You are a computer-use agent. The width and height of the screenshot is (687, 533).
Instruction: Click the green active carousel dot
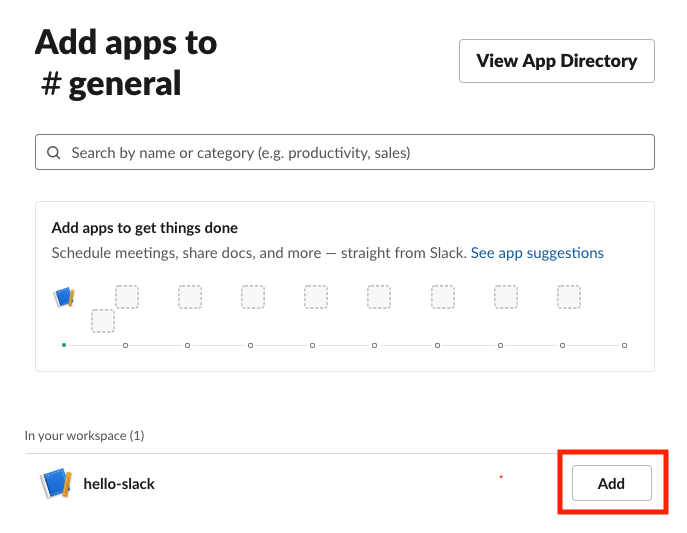[x=64, y=345]
